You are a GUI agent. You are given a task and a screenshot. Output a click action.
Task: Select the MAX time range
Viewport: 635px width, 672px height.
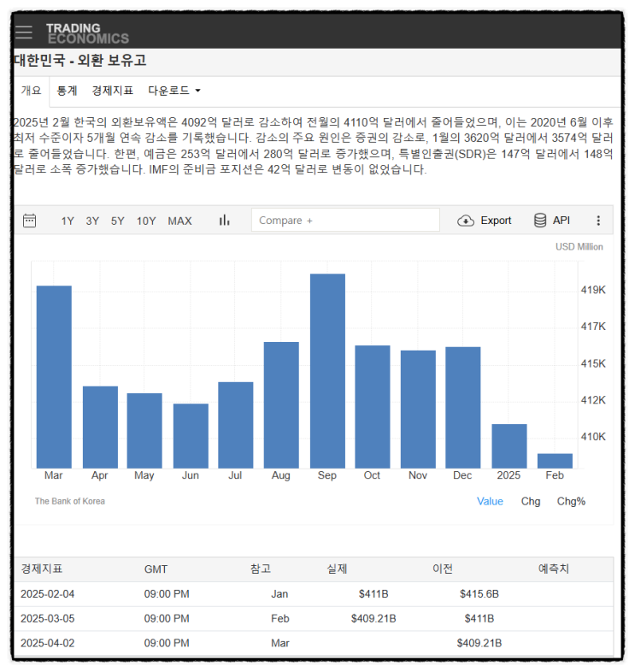(x=179, y=221)
